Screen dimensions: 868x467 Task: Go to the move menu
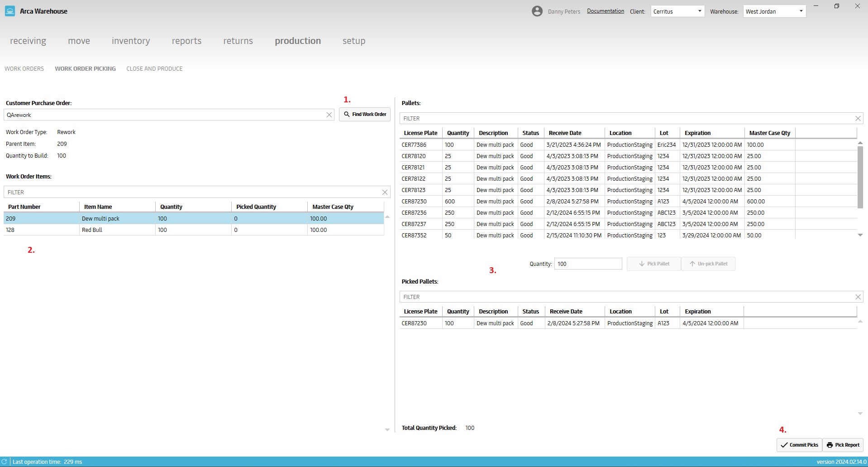coord(79,41)
